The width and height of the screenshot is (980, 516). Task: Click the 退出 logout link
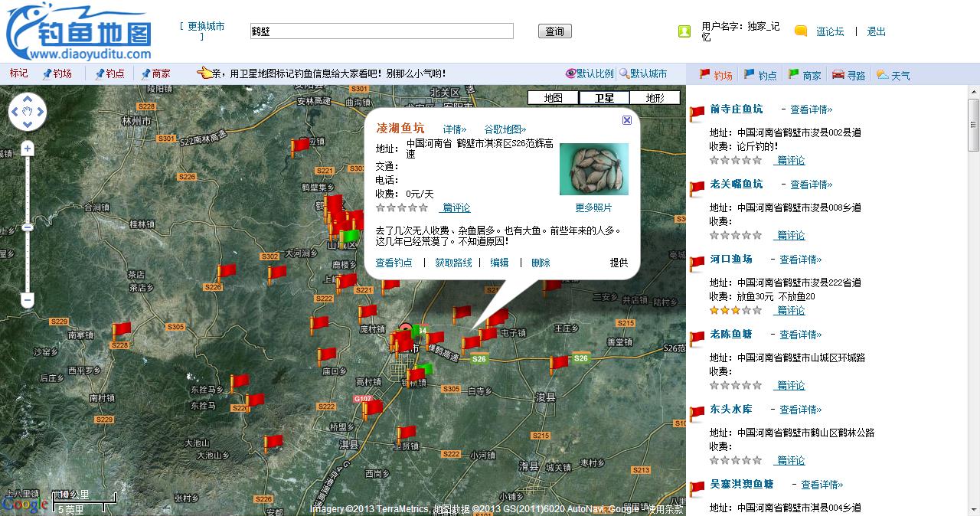click(x=876, y=31)
